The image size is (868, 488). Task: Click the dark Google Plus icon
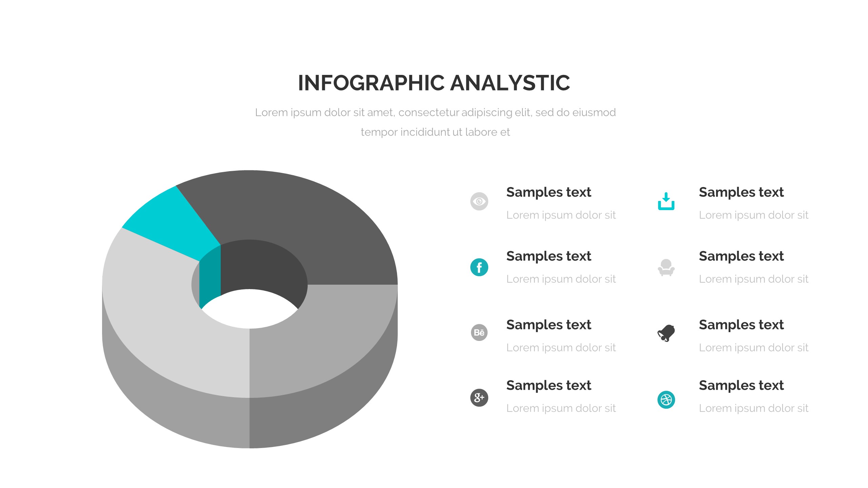tap(479, 398)
